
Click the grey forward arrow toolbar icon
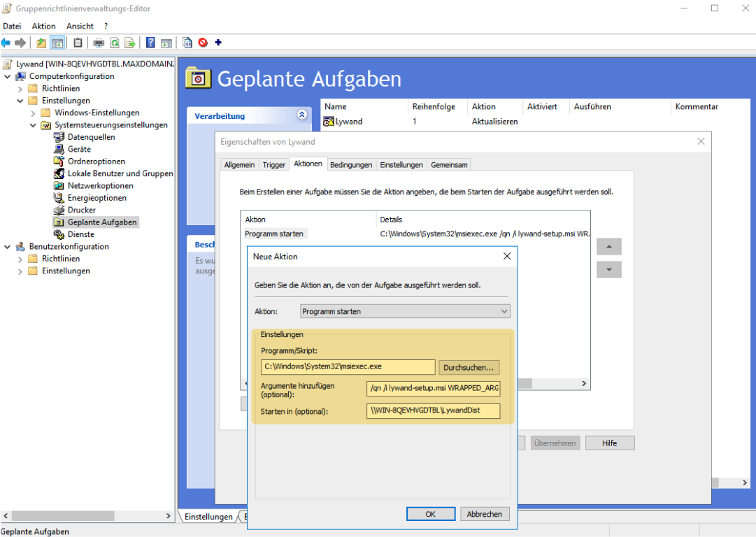coord(20,43)
